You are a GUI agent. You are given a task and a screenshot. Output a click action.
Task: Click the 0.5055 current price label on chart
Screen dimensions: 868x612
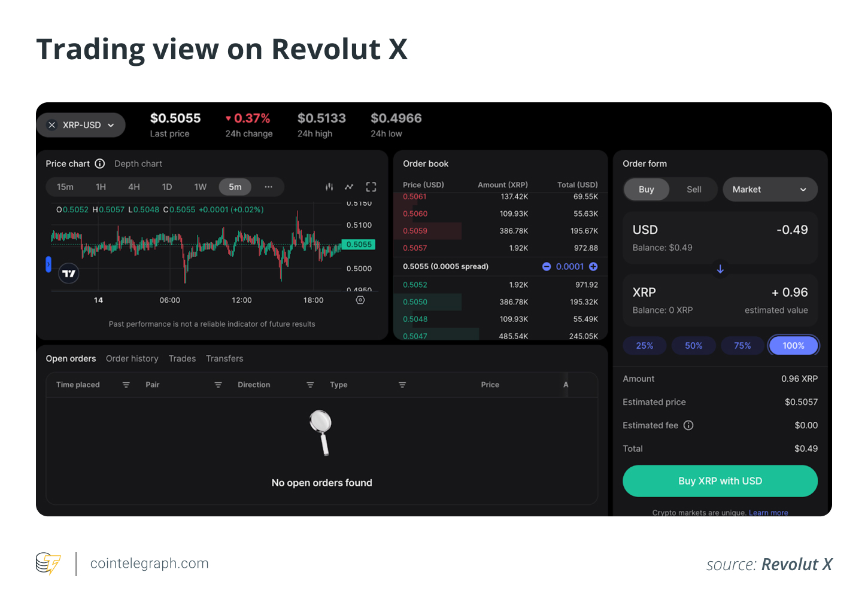[359, 244]
